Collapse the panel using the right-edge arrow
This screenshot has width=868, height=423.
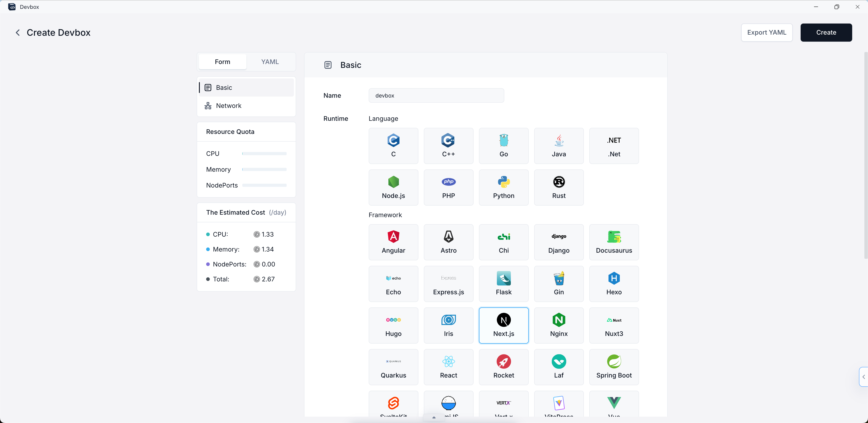coord(864,377)
